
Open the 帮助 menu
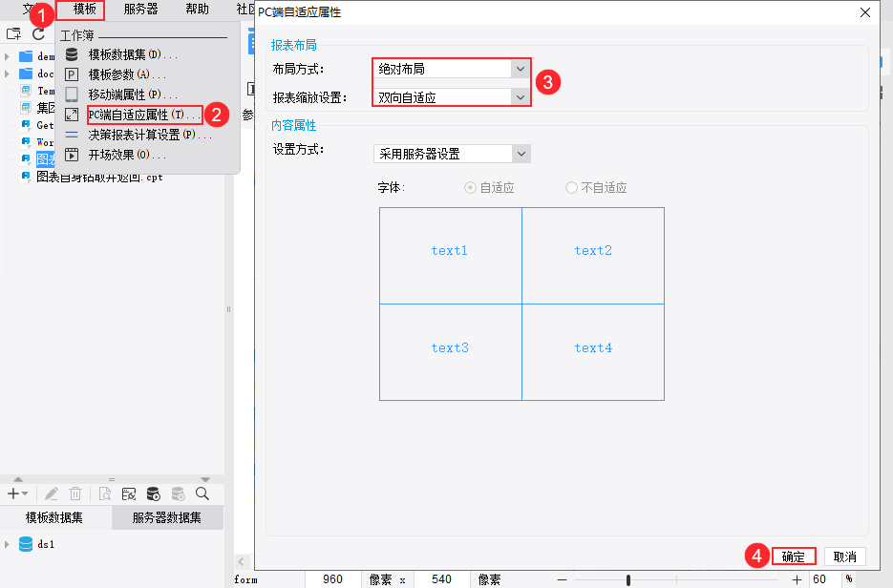pyautogui.click(x=197, y=10)
